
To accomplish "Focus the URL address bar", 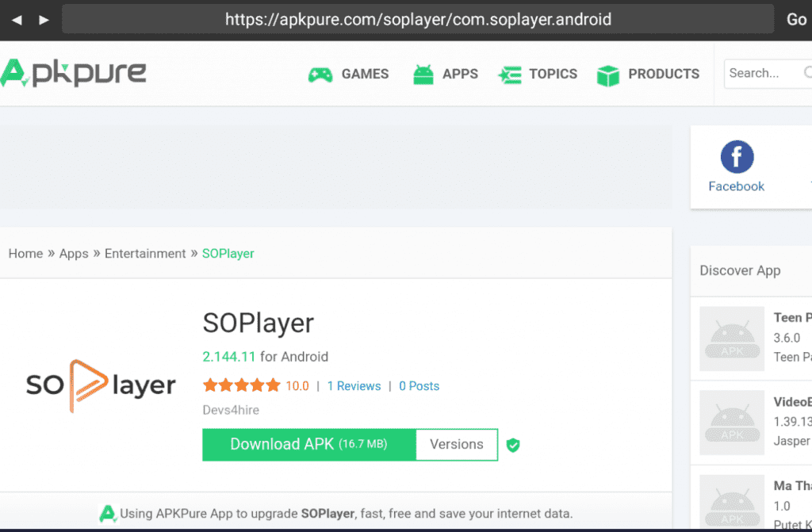I will pyautogui.click(x=418, y=20).
